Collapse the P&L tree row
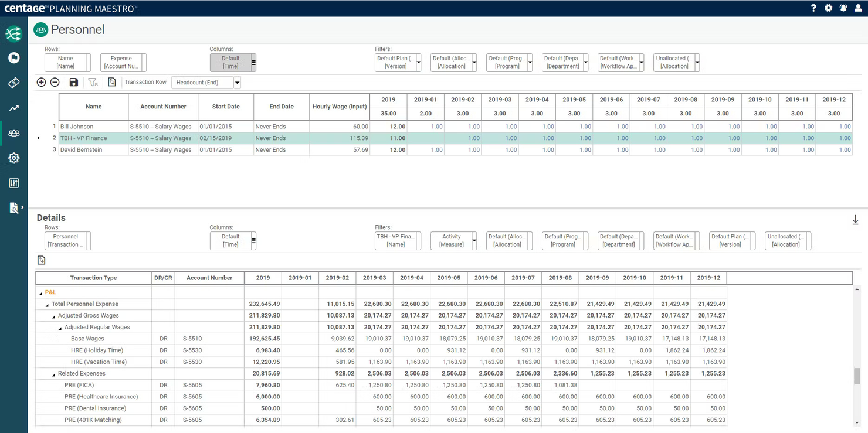The height and width of the screenshot is (433, 868). coord(40,292)
